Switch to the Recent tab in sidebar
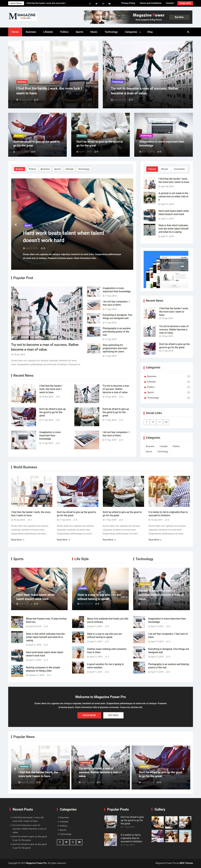The height and width of the screenshot is (868, 201). (165, 169)
